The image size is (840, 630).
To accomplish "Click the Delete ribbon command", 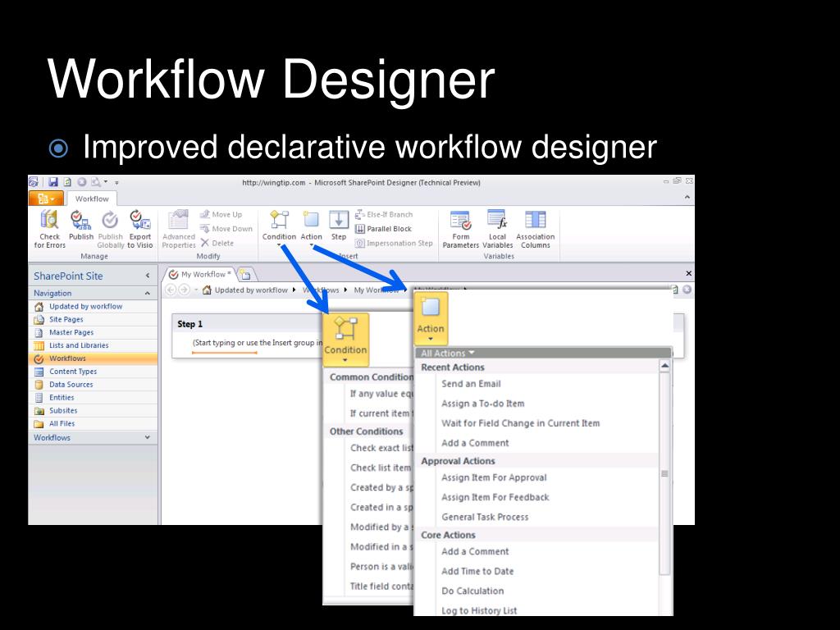I will tap(217, 243).
